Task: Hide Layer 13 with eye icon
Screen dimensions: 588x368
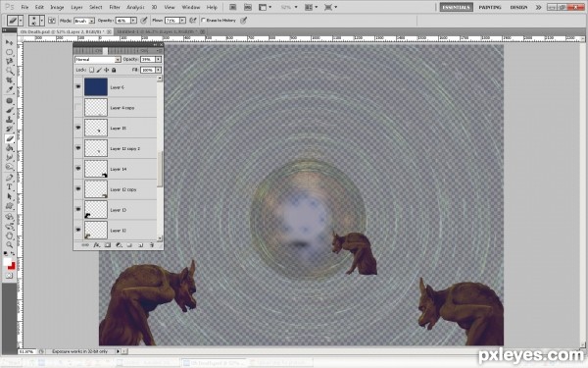Action: (78, 210)
